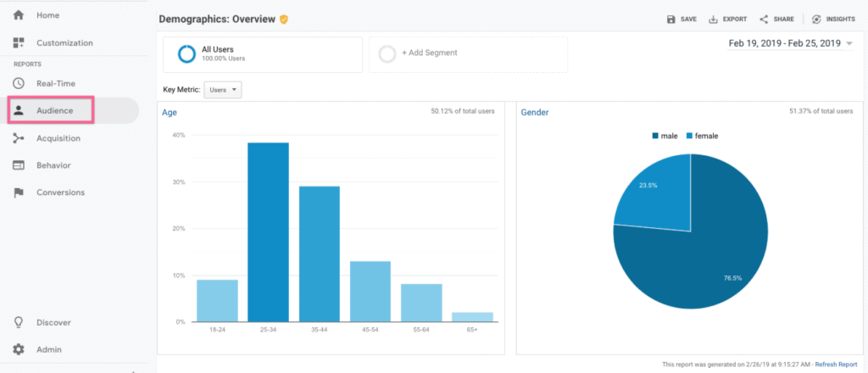Click the Acquisition branching arrows icon
Screen dimensions: 868x373
click(19, 138)
